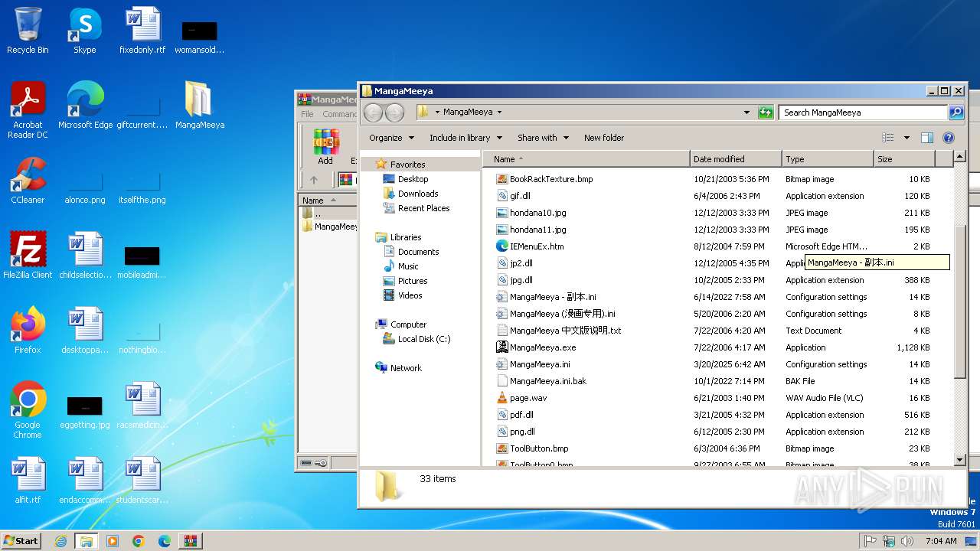Click the search magnifier icon
Image resolution: width=980 pixels, height=551 pixels.
956,112
